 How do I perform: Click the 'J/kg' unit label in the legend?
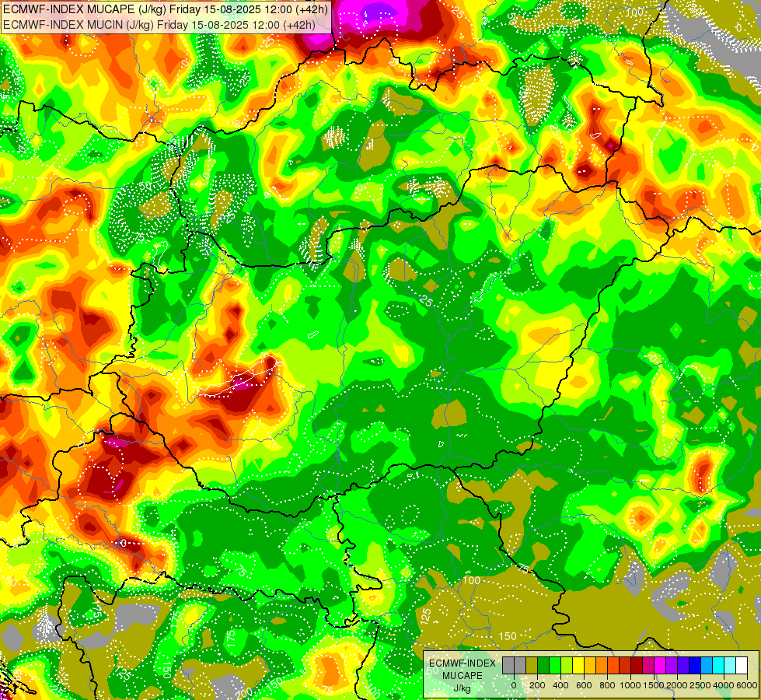click(x=462, y=688)
